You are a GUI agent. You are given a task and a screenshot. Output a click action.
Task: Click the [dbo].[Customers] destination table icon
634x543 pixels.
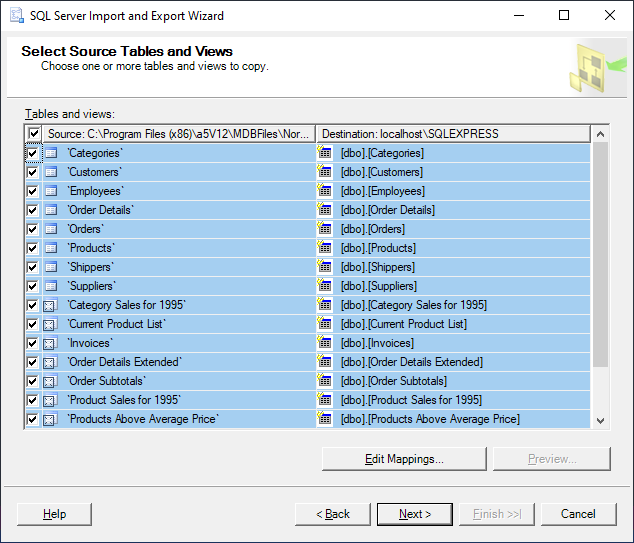(324, 171)
